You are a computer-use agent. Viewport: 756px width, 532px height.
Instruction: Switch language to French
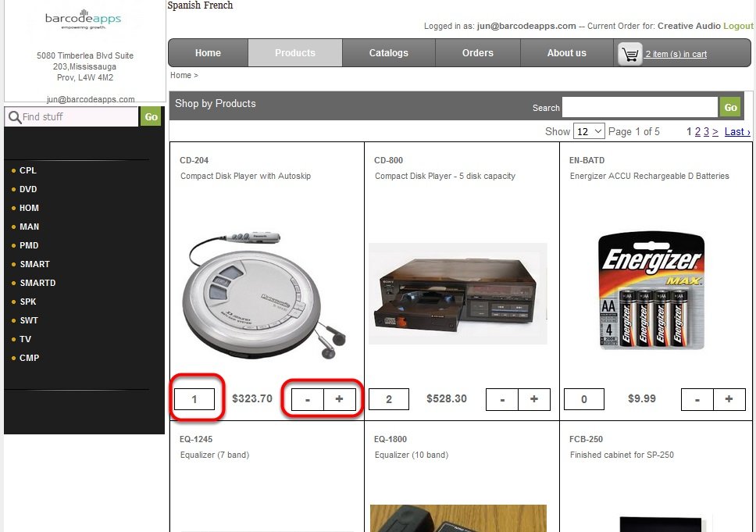click(x=219, y=5)
